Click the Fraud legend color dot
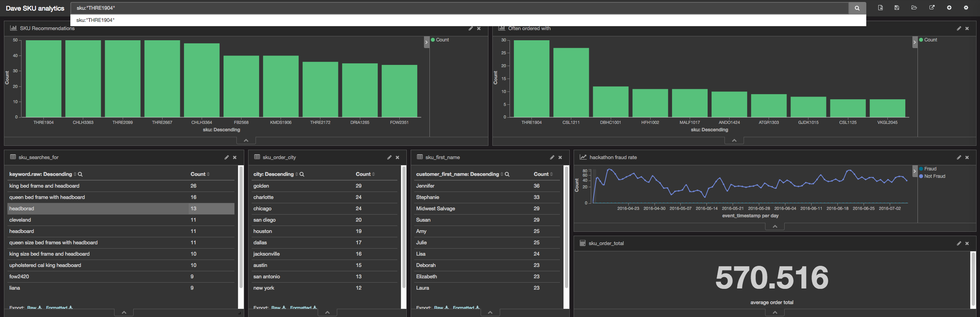Viewport: 980px width, 317px height. [x=921, y=169]
